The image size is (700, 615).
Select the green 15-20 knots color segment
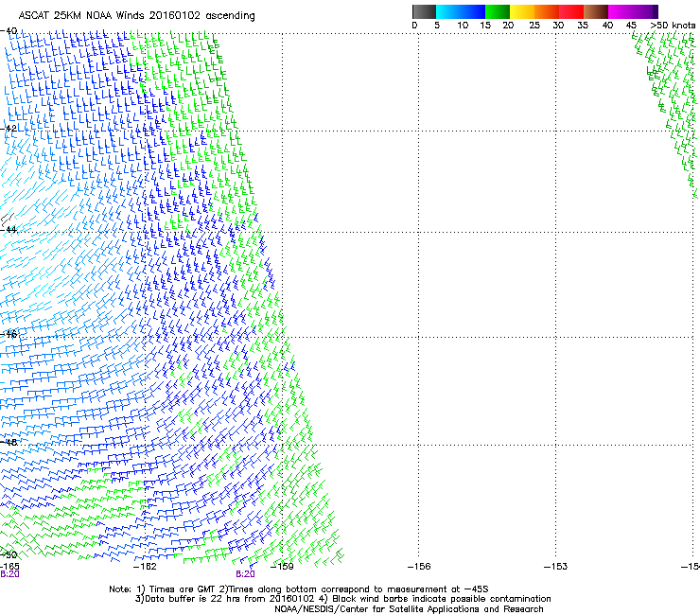pyautogui.click(x=498, y=11)
